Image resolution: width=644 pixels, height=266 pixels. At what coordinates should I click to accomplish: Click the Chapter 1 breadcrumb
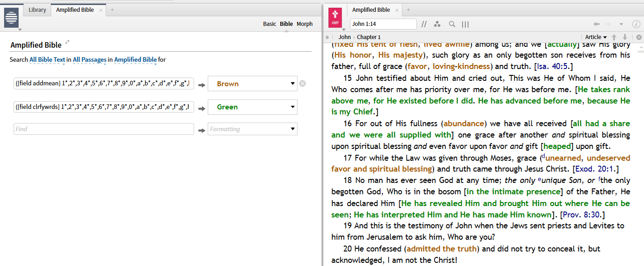point(369,37)
